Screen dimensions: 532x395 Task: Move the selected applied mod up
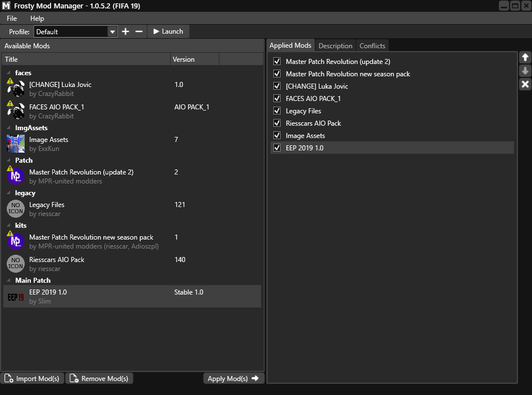click(x=525, y=58)
